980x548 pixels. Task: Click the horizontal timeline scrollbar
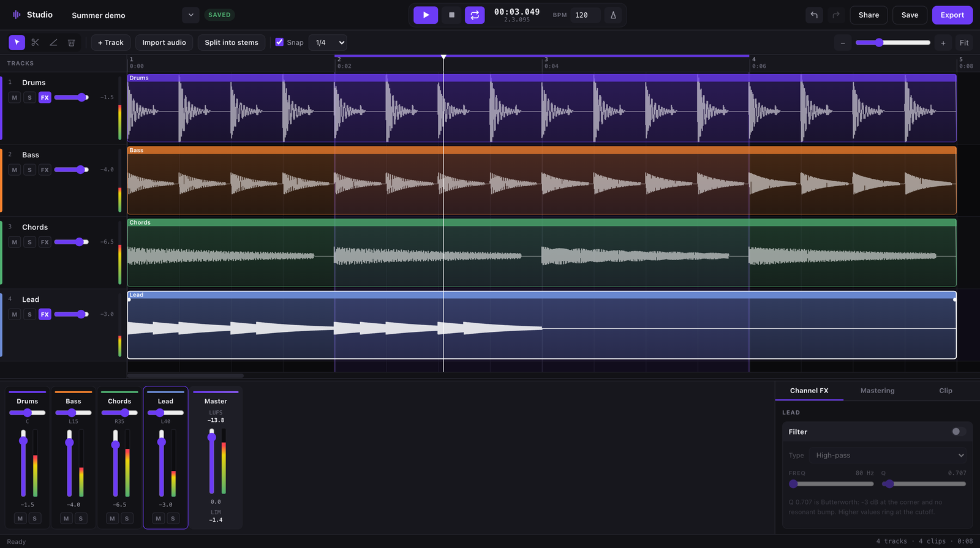click(x=186, y=375)
